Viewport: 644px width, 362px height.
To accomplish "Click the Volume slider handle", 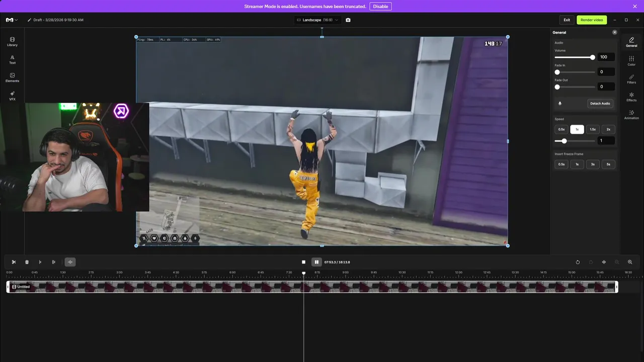I will (x=593, y=57).
